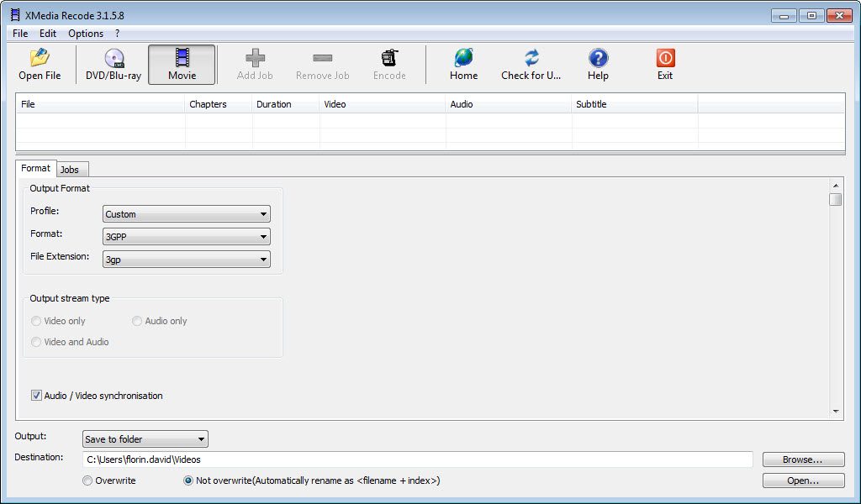
Task: Click the Check for Updates icon
Action: pos(531,58)
